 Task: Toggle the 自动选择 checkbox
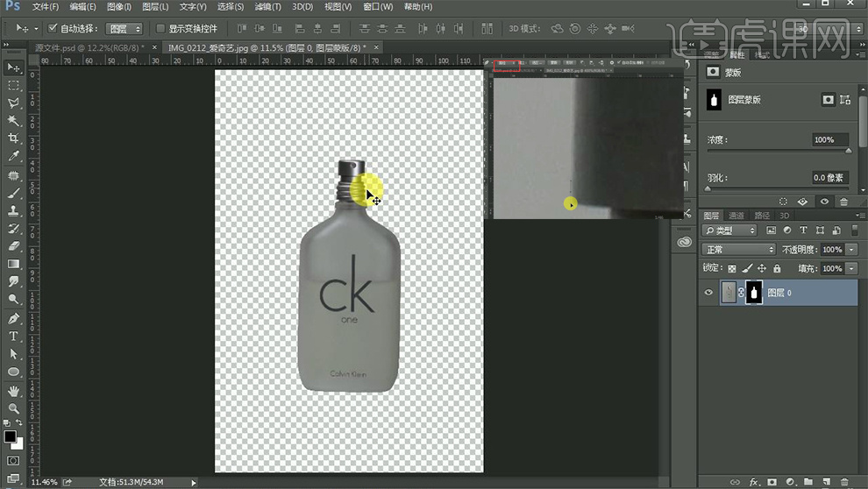pos(53,28)
